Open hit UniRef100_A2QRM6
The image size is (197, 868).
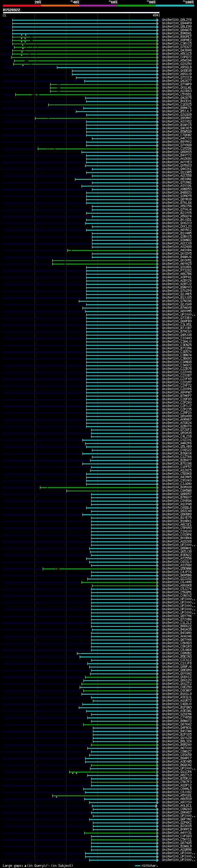pos(177,850)
